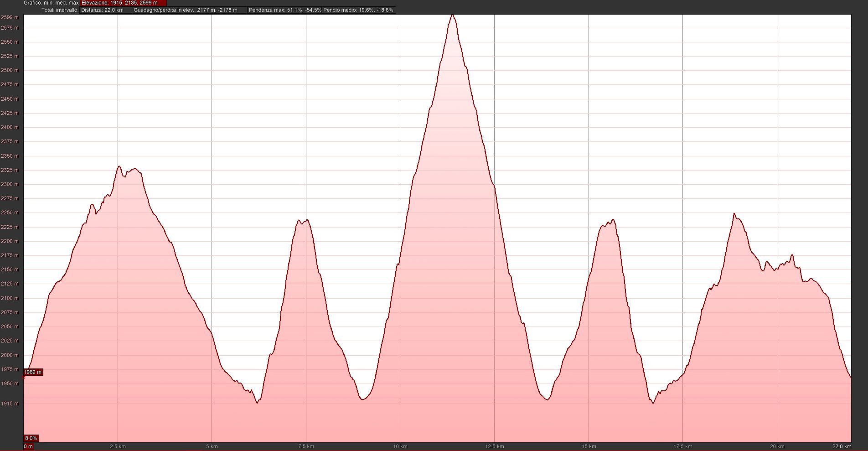The image size is (868, 451).
Task: Click the 0 m distance cursor tag
Action: coord(28,446)
